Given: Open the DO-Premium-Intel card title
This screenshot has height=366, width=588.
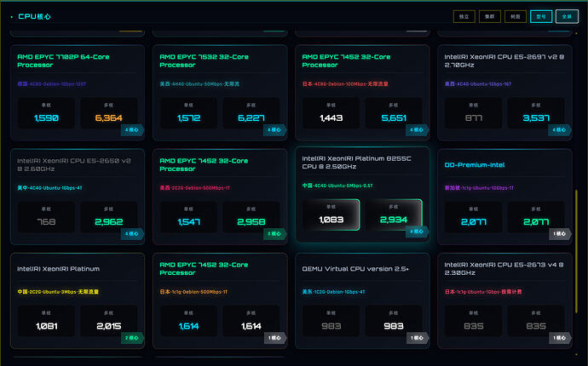Looking at the screenshot, I should (x=475, y=165).
